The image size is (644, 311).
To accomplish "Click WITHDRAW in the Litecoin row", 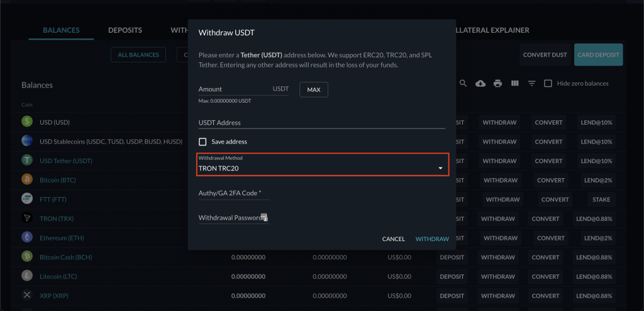I will (498, 276).
